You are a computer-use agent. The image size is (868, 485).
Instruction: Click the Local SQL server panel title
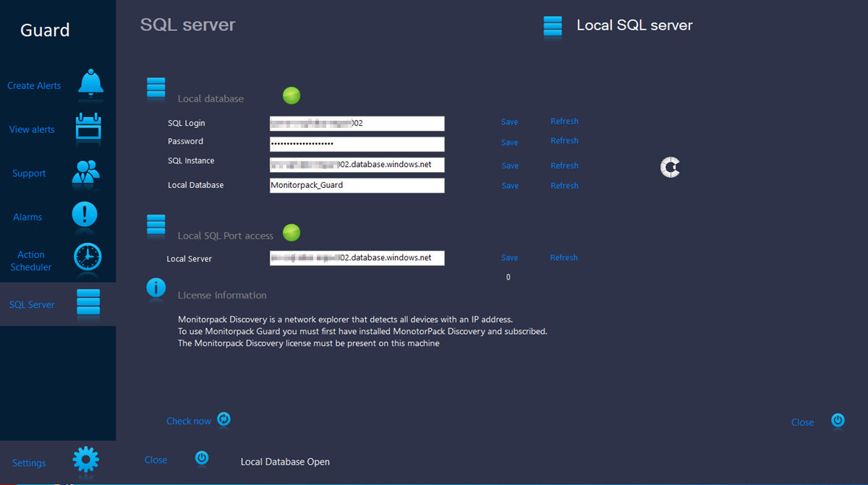pyautogui.click(x=634, y=25)
